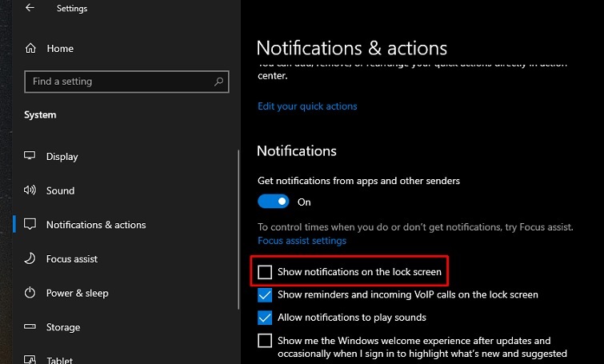Click the Sound speaker icon
This screenshot has width=604, height=364.
click(30, 190)
